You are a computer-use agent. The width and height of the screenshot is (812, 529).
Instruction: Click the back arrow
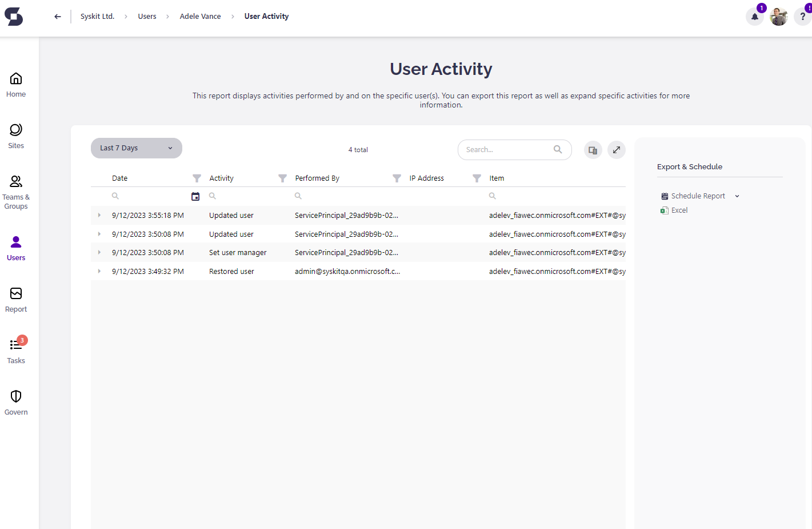pos(57,16)
